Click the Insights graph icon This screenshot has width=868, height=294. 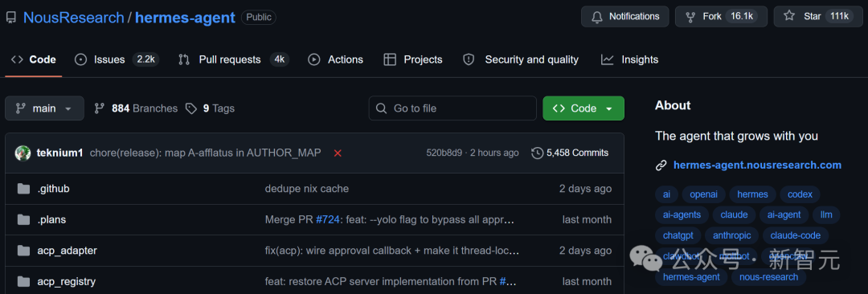pyautogui.click(x=608, y=59)
